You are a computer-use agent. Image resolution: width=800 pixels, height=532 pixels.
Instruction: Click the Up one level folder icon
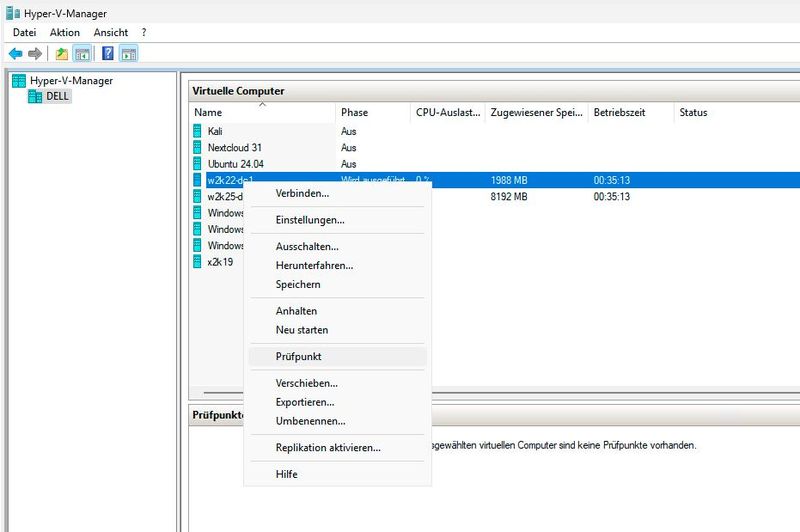pos(62,53)
